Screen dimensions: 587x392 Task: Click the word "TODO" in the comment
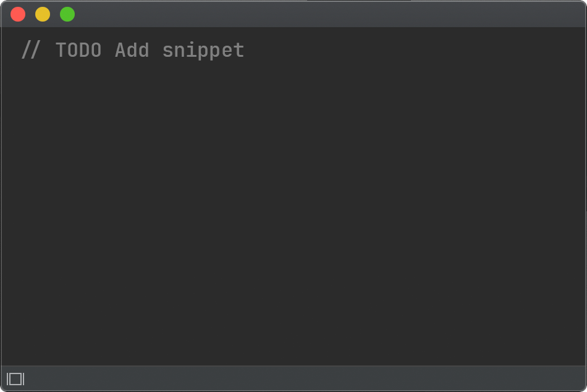click(x=78, y=51)
